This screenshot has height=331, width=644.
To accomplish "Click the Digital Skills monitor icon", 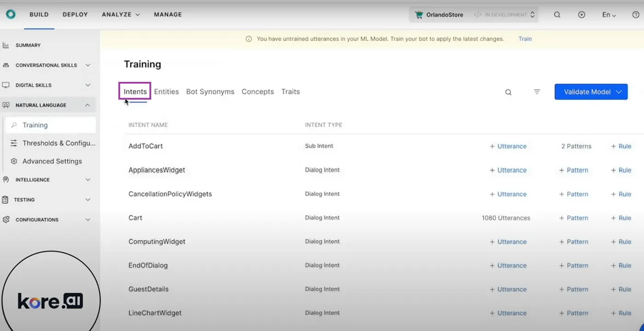I will tap(6, 85).
